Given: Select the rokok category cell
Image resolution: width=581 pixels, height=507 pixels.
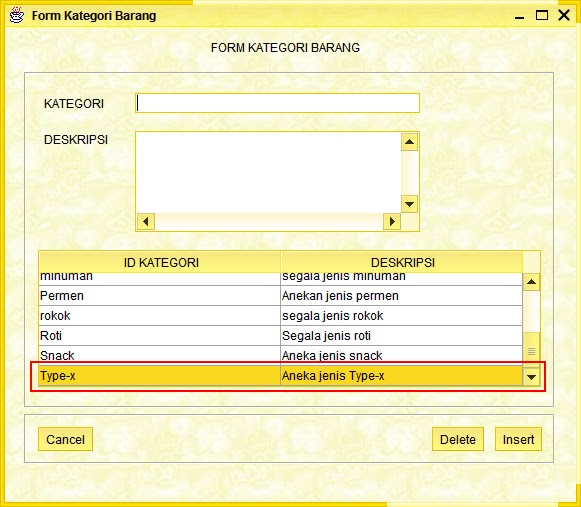Looking at the screenshot, I should click(160, 316).
